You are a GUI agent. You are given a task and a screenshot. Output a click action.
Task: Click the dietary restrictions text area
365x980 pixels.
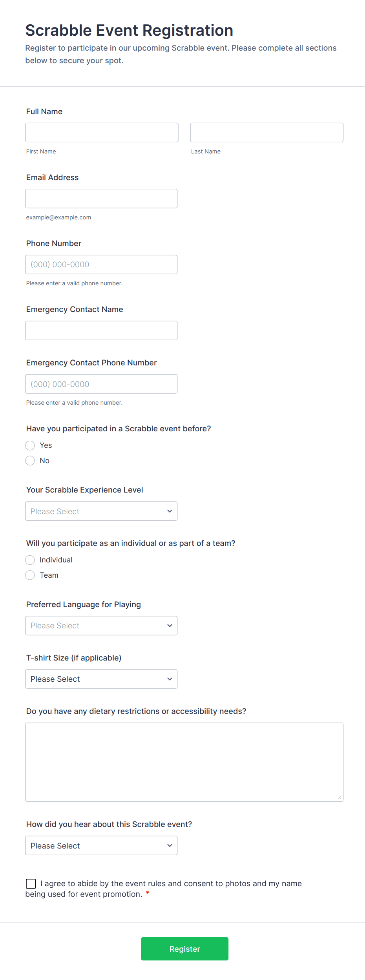pos(184,761)
